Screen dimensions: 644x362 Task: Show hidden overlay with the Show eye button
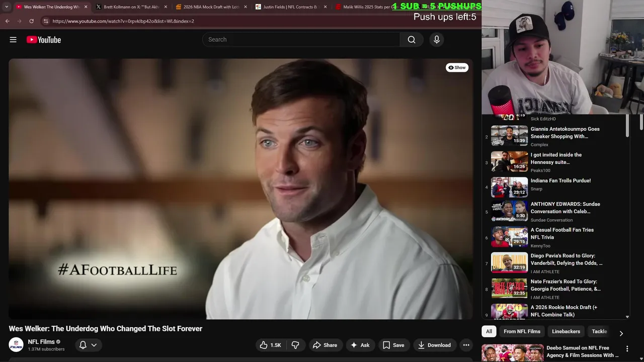click(457, 67)
